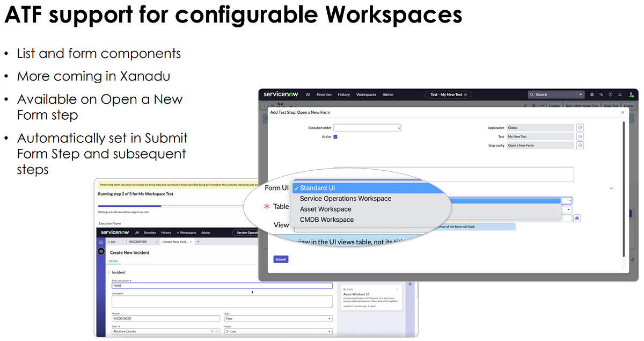Viewport: 644px width, 341px height.
Task: Preview the Test field reference icon
Action: pos(580,136)
